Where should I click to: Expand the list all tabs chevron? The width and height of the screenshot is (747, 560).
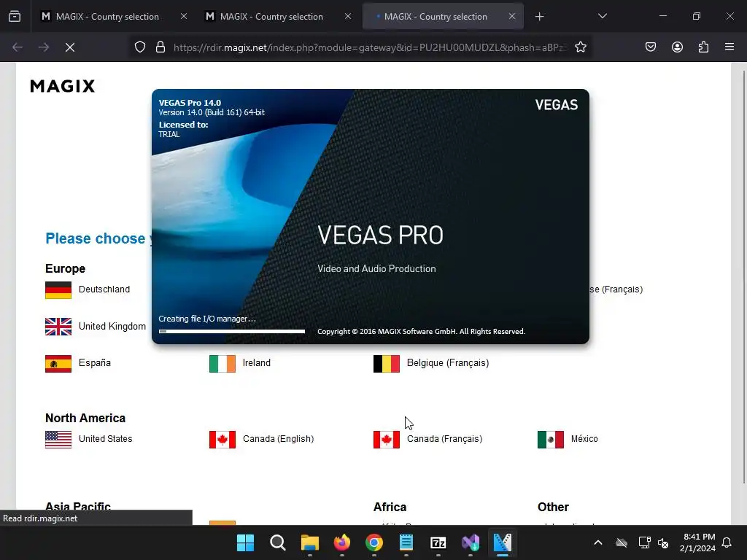(x=602, y=16)
